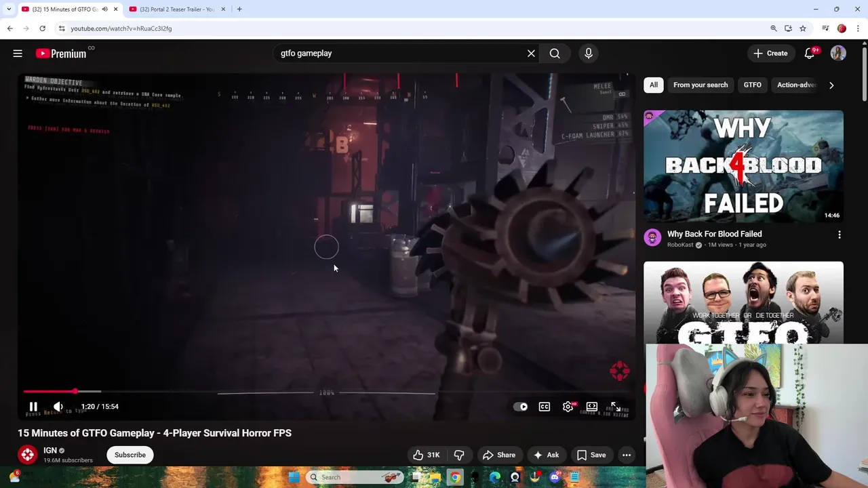868x488 pixels.
Task: Save the video to a playlist
Action: coord(591,455)
